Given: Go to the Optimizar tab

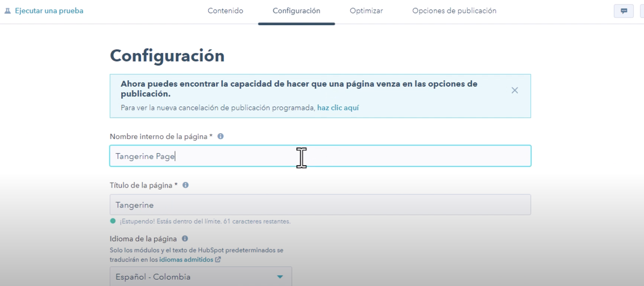Looking at the screenshot, I should [x=366, y=11].
